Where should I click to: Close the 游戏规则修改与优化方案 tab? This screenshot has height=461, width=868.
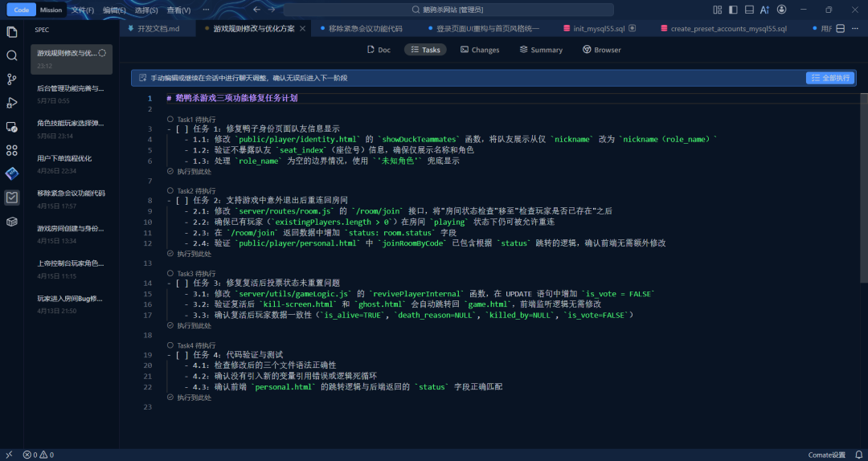coord(302,29)
